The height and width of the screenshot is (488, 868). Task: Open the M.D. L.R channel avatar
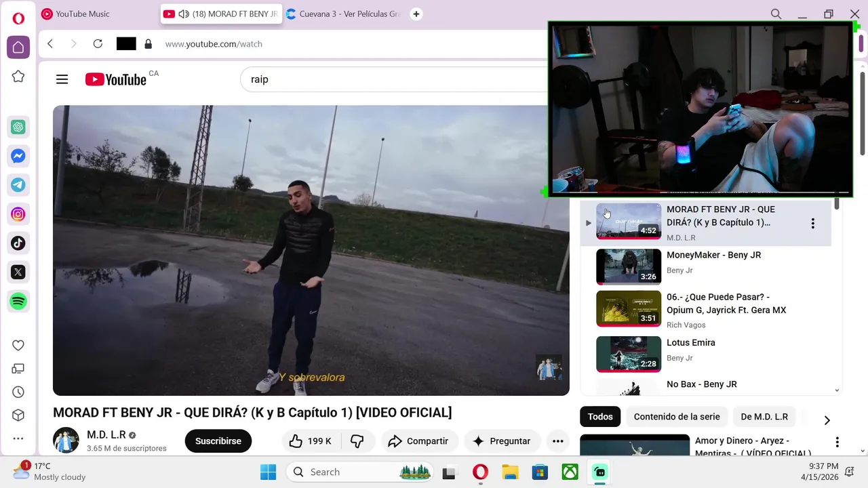pyautogui.click(x=66, y=441)
